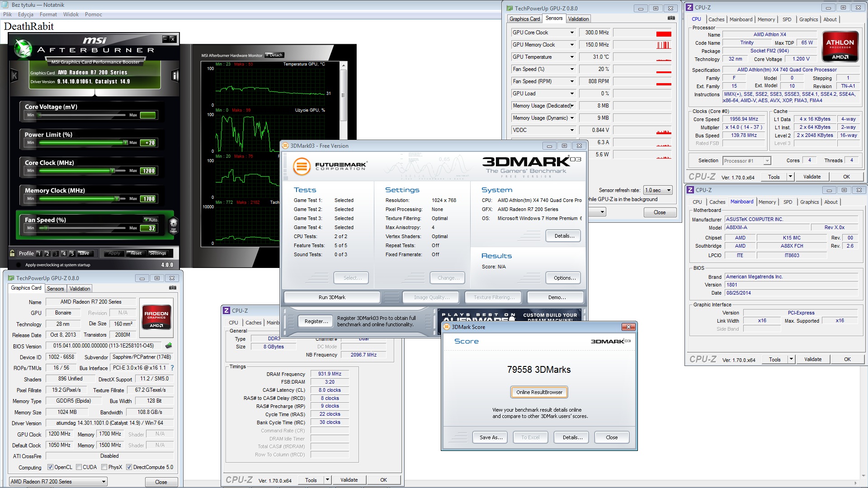Take screenshot with camera icon in Sensors GPU-Z
The width and height of the screenshot is (868, 488).
671,18
